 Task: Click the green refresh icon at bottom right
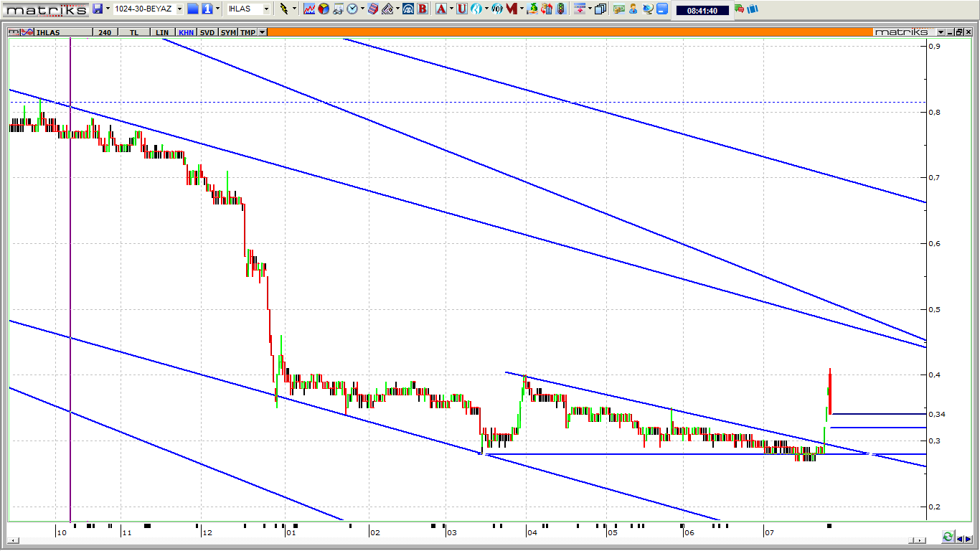click(948, 537)
